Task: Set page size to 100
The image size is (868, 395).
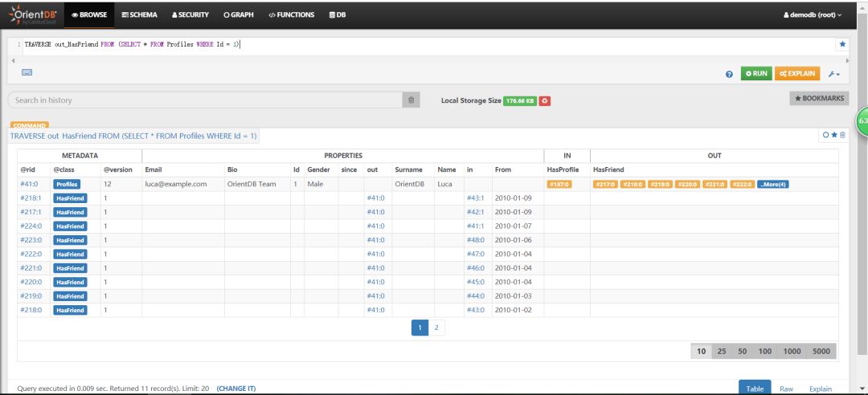Action: [765, 352]
